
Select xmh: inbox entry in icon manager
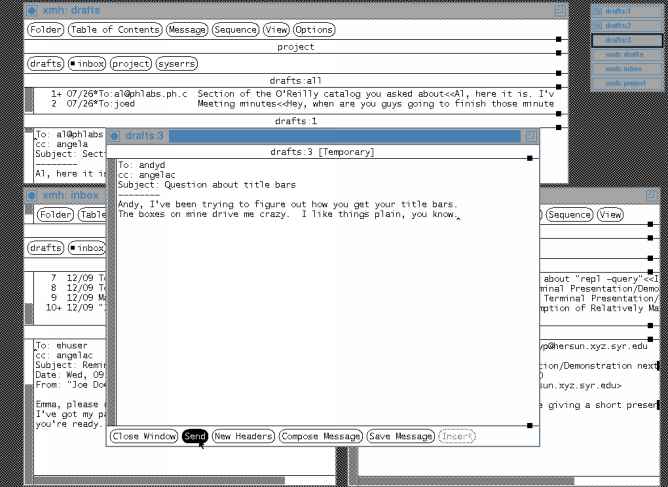tap(626, 68)
